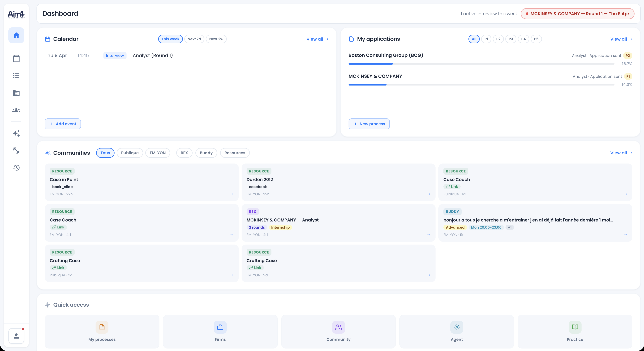Open the user profile icon in sidebar
Viewport: 644px width, 351px height.
(16, 336)
